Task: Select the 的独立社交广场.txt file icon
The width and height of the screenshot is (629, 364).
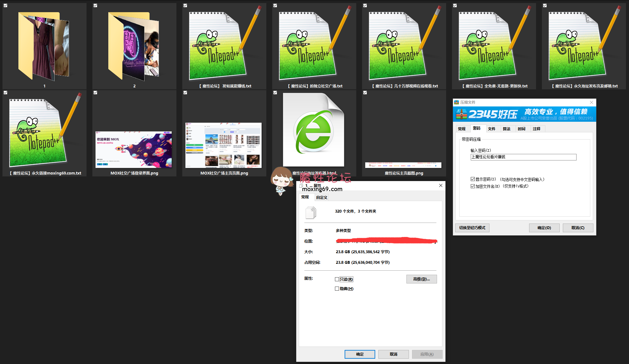Action: tap(315, 43)
